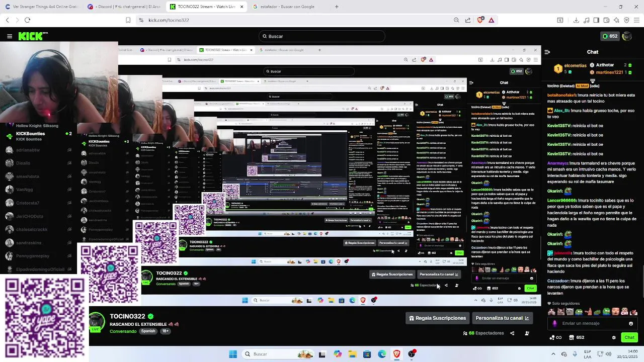The height and width of the screenshot is (362, 644).
Task: Bookmark this page with the bookmark icon
Action: (x=128, y=20)
